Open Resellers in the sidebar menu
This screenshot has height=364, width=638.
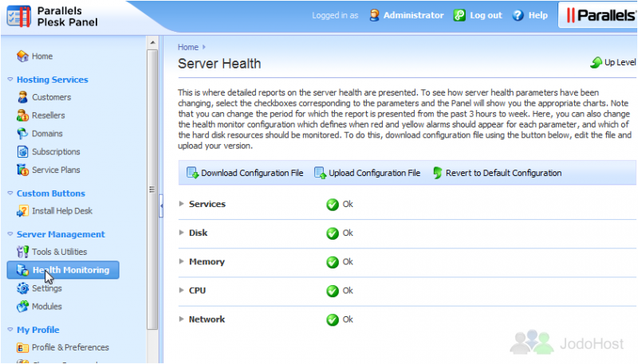click(x=49, y=115)
